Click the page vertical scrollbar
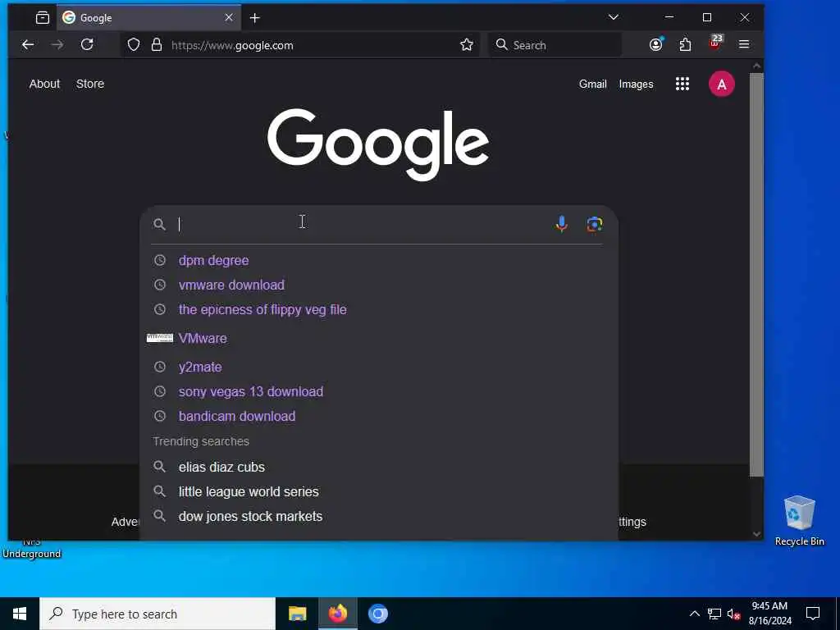Screen dimensions: 840x630 click(756, 274)
